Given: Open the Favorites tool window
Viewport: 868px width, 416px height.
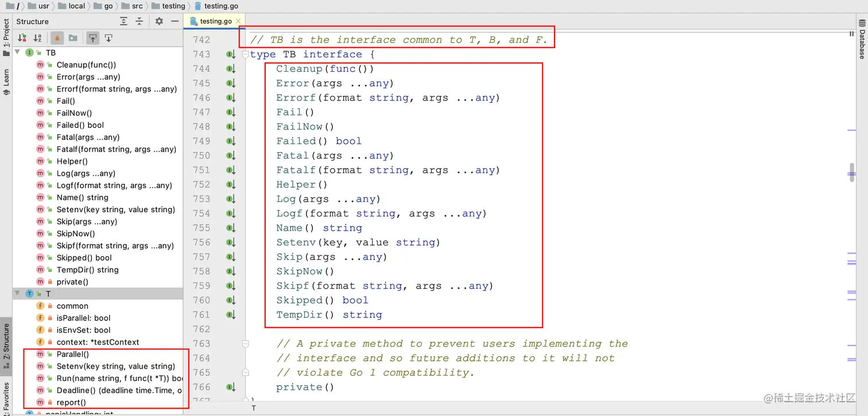Looking at the screenshot, I should click(6, 398).
